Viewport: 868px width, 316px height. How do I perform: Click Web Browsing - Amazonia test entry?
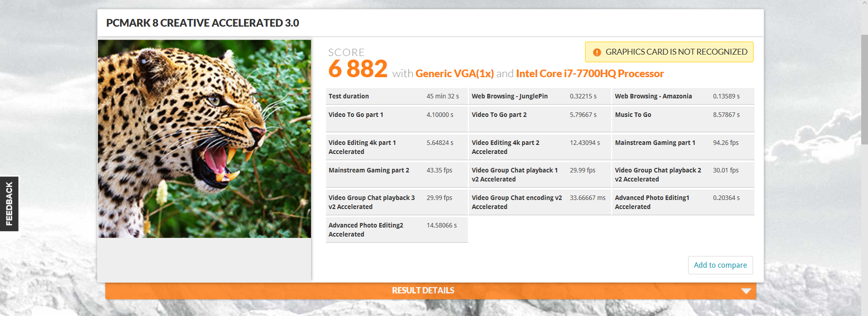tap(653, 96)
